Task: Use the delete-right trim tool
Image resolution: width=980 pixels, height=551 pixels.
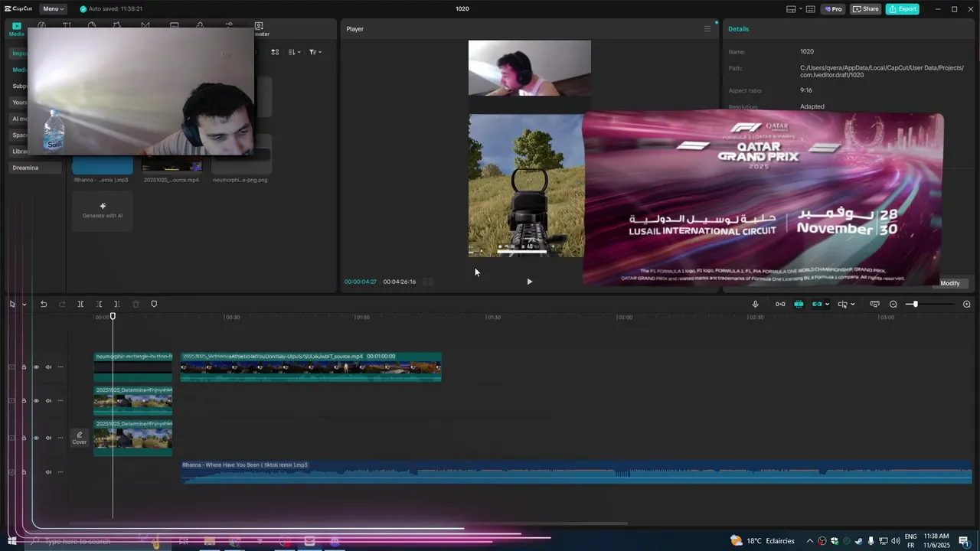Action: (x=116, y=305)
